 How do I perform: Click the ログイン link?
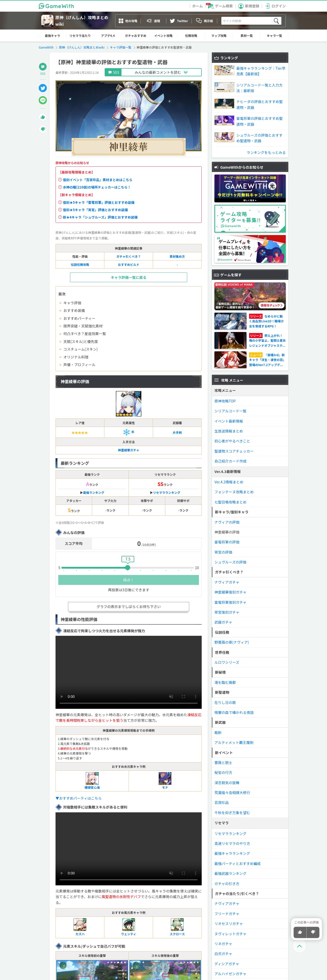pyautogui.click(x=275, y=6)
